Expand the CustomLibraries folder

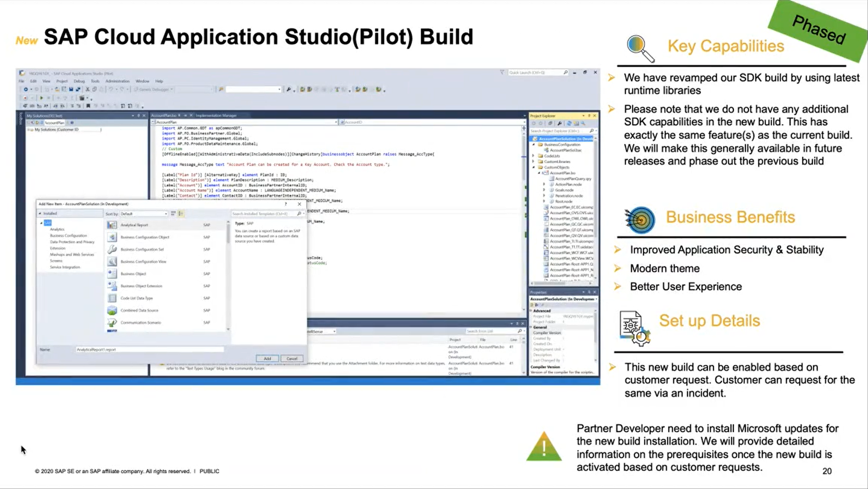coord(534,161)
